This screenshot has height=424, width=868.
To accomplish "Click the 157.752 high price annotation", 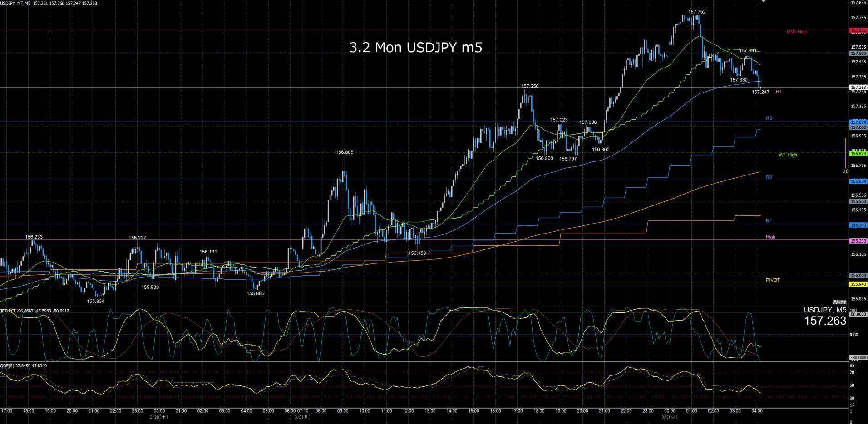I will coord(697,12).
